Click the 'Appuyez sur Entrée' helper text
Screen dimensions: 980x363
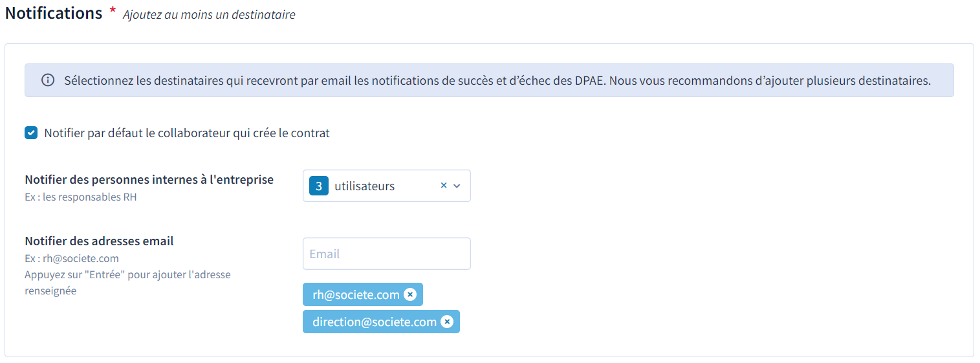coord(127,283)
